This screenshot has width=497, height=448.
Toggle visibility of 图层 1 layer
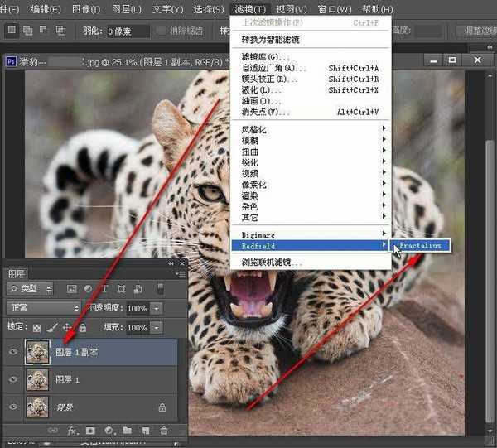[x=12, y=379]
